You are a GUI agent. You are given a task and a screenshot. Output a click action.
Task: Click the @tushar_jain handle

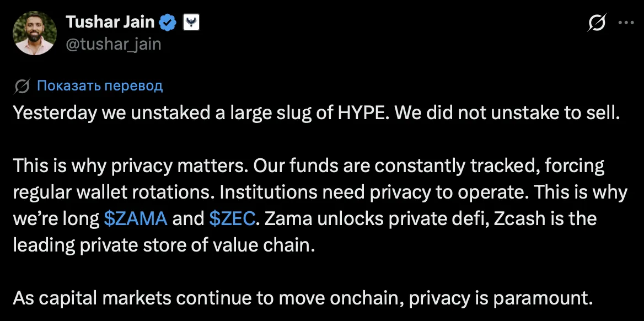[114, 44]
